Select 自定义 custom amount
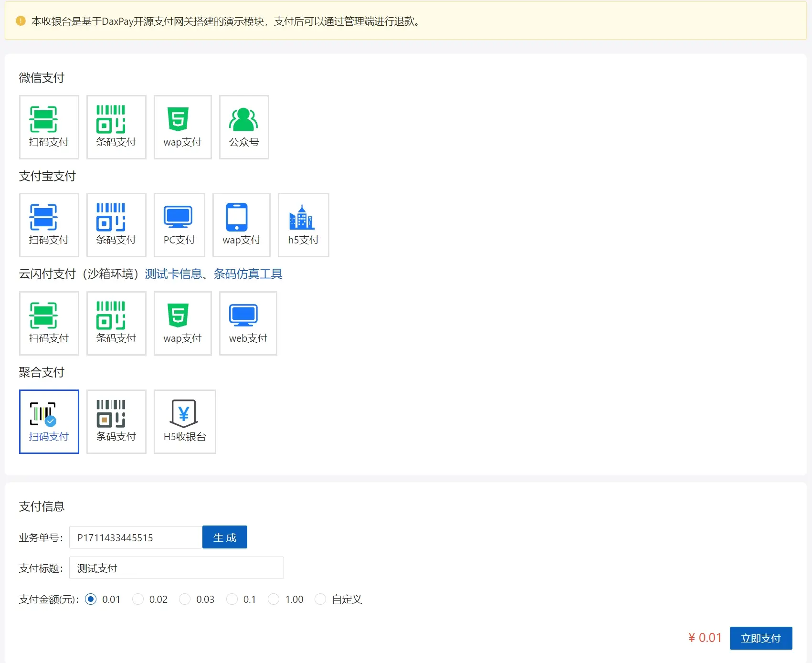The image size is (812, 663). coord(320,599)
